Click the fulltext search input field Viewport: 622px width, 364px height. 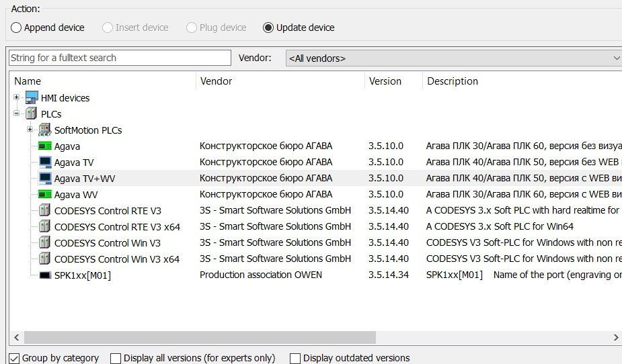(120, 58)
